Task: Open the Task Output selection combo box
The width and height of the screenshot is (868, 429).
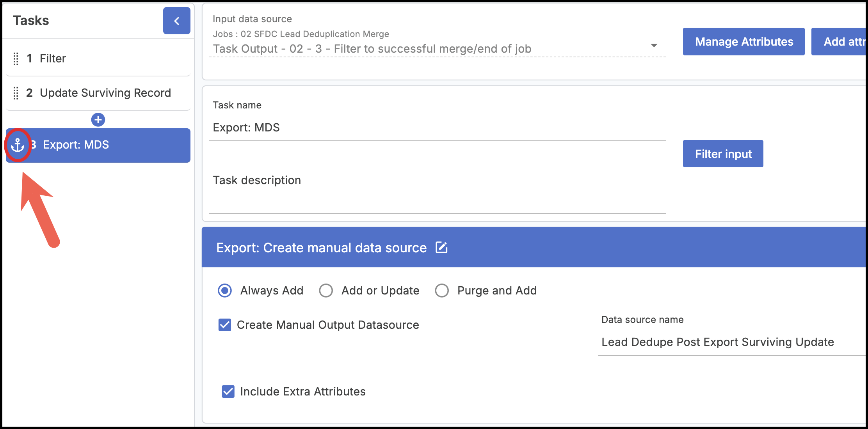Action: (x=429, y=49)
